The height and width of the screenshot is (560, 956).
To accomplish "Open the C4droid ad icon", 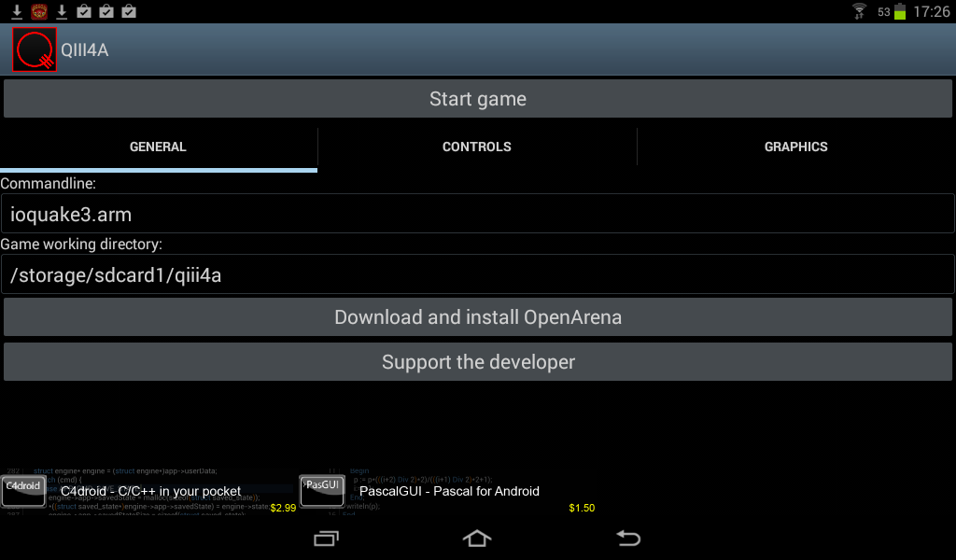I will pyautogui.click(x=23, y=491).
